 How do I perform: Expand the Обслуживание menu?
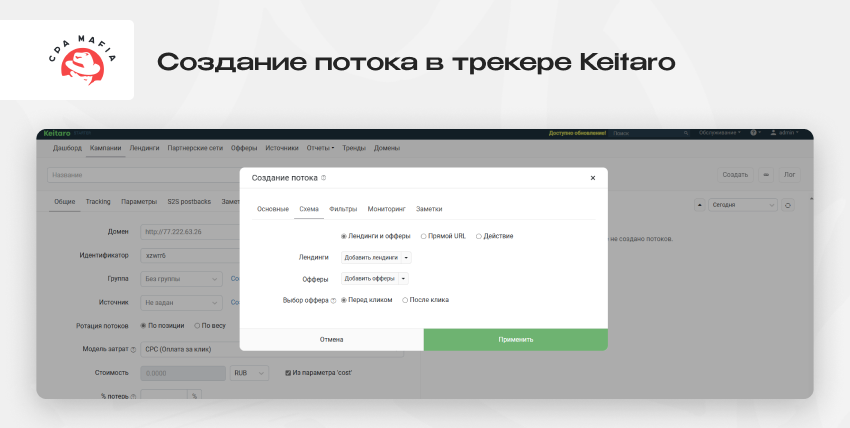(x=719, y=133)
